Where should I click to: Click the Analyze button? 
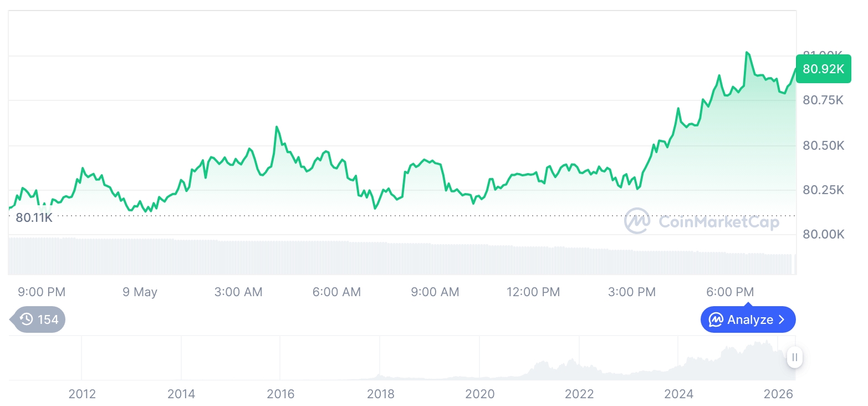point(748,319)
